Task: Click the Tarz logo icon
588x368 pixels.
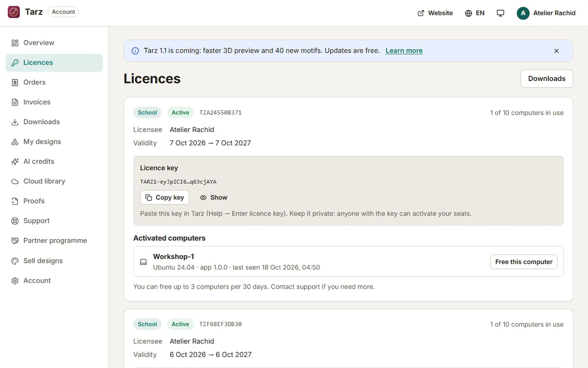Action: tap(14, 12)
